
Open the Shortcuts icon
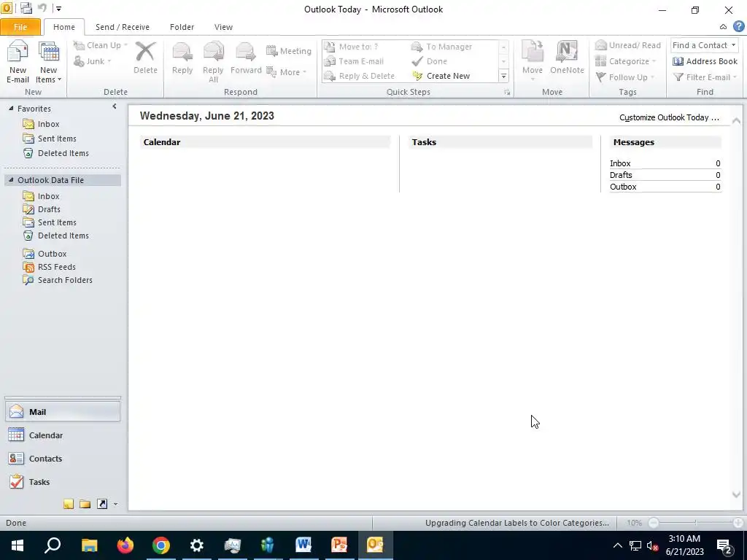pos(102,504)
